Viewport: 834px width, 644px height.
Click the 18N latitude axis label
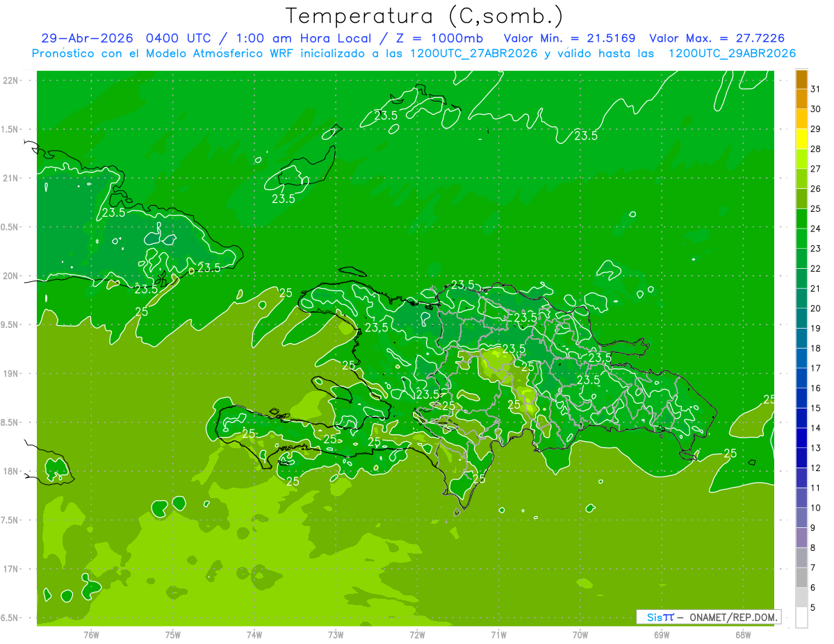coord(10,471)
